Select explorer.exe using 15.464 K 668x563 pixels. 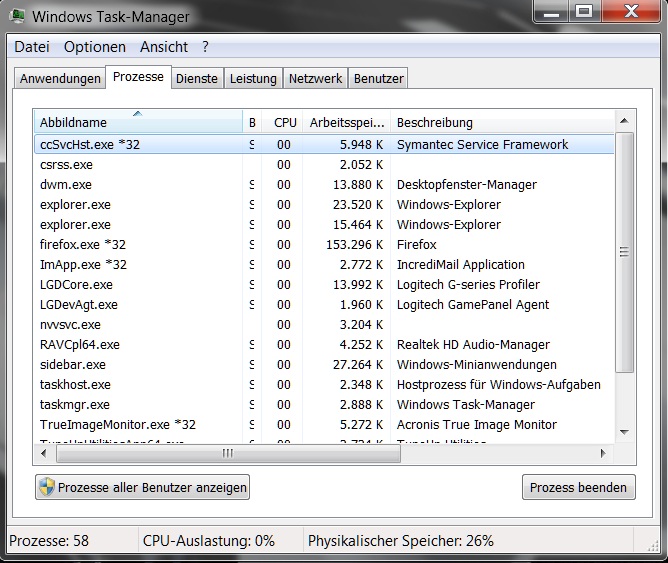pos(324,224)
